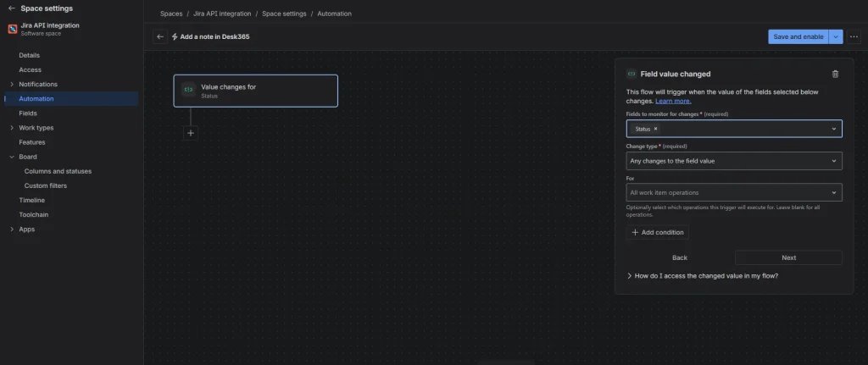Image resolution: width=868 pixels, height=365 pixels.
Task: Click the Back button in the panel
Action: tap(680, 257)
